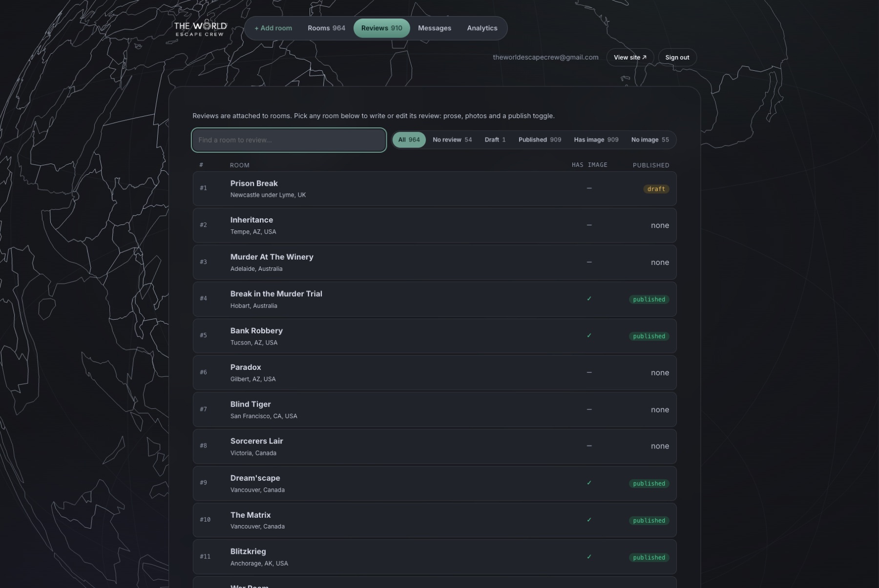
Task: Open Murder At The Winery room
Action: pyautogui.click(x=435, y=263)
